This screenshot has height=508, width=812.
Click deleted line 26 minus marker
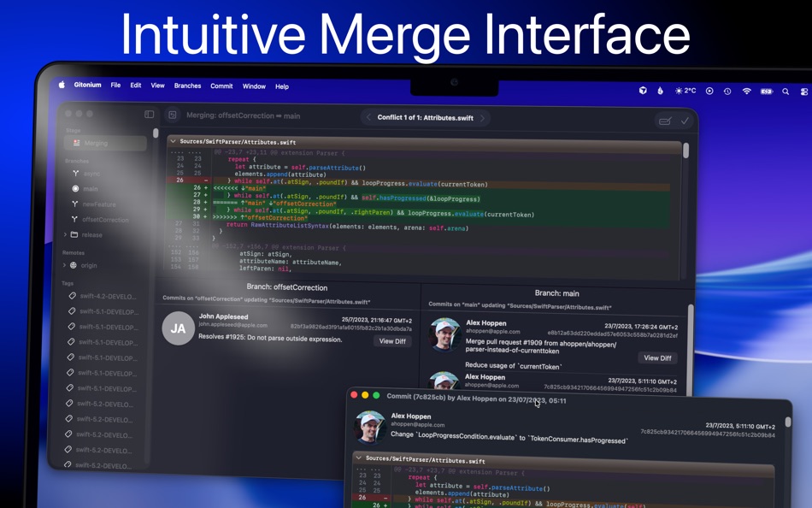click(206, 180)
